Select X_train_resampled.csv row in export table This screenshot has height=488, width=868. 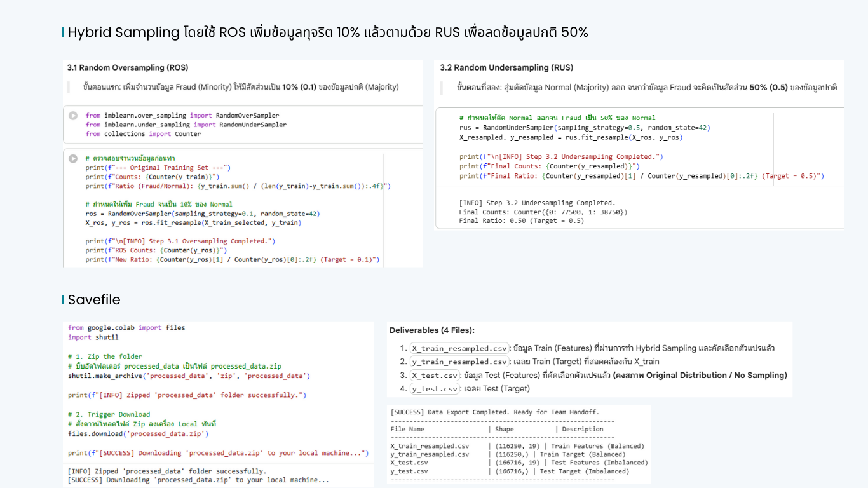[x=517, y=446]
